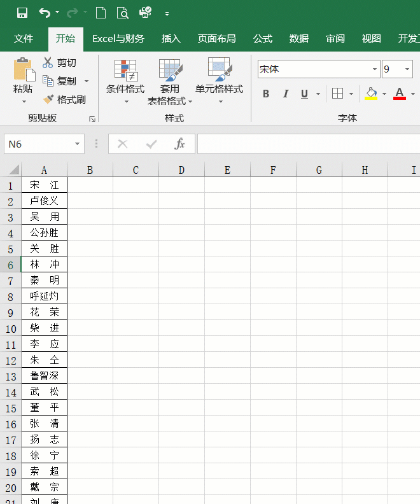Open the 文件 menu tab
The height and width of the screenshot is (504, 420).
[23, 39]
